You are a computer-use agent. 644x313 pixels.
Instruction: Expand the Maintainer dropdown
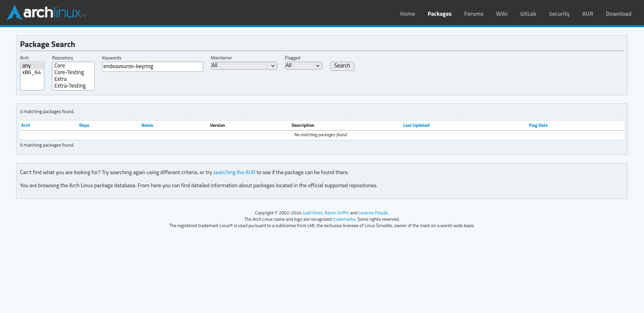click(244, 66)
